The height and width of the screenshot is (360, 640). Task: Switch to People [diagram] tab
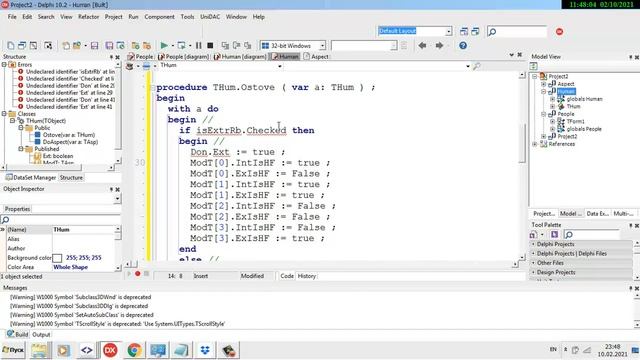pyautogui.click(x=184, y=57)
